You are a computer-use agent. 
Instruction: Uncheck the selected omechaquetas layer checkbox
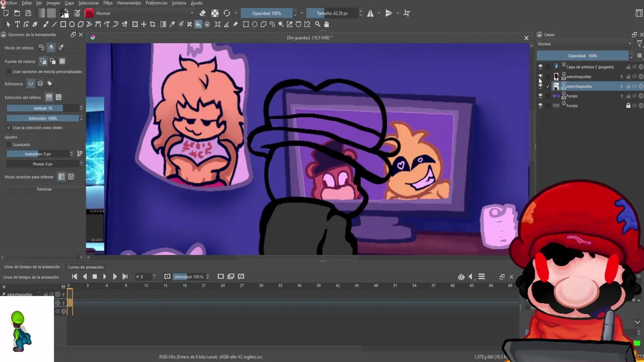(x=548, y=86)
